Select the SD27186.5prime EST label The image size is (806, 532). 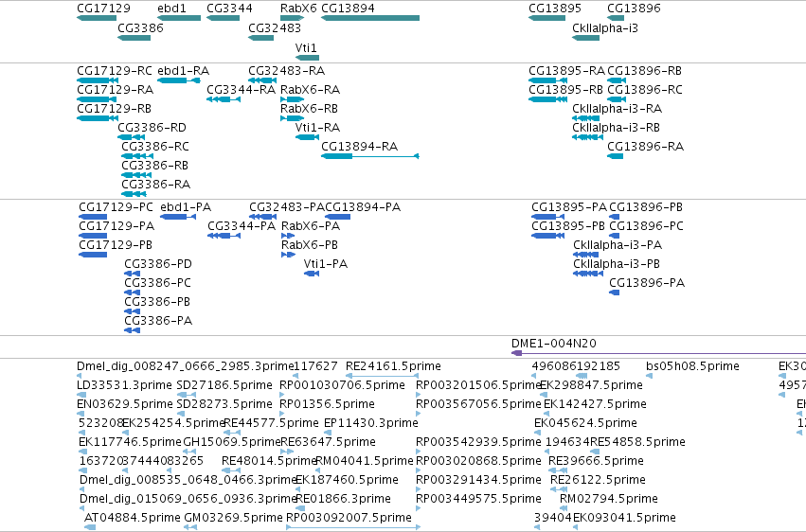point(224,385)
